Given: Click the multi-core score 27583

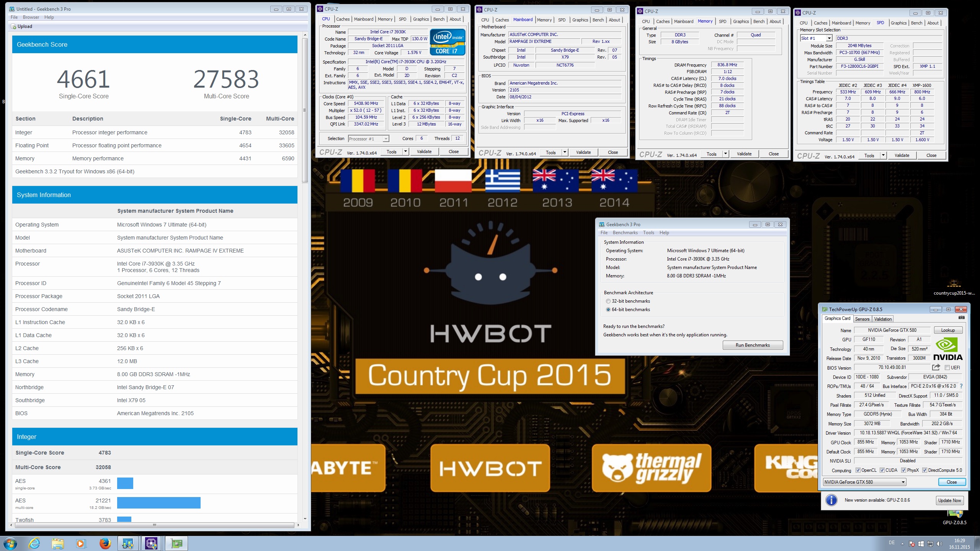Looking at the screenshot, I should [226, 79].
